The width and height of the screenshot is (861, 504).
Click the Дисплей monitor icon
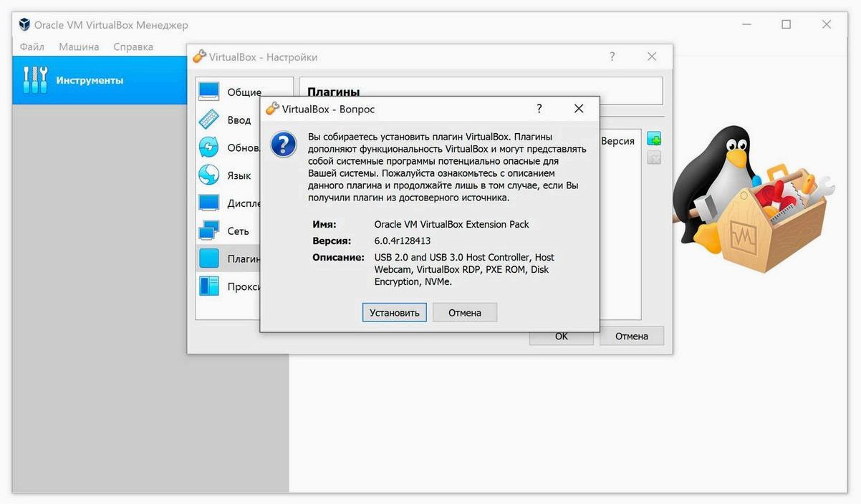tap(208, 203)
